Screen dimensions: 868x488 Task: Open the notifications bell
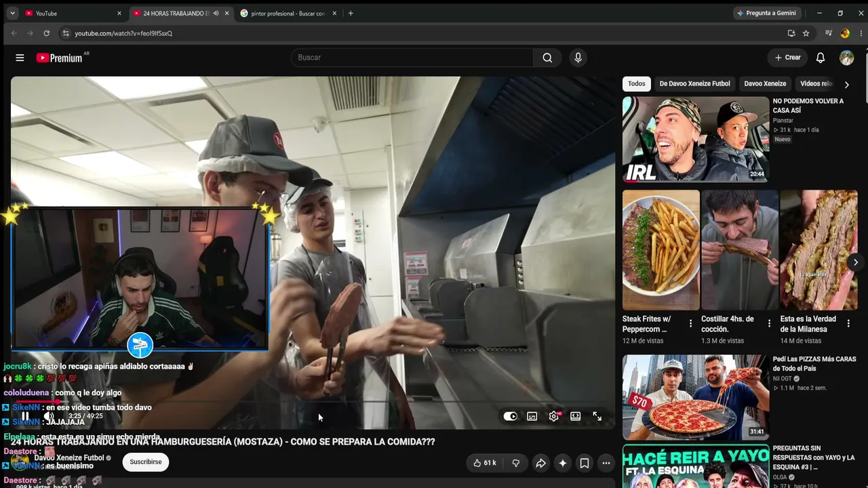(821, 58)
